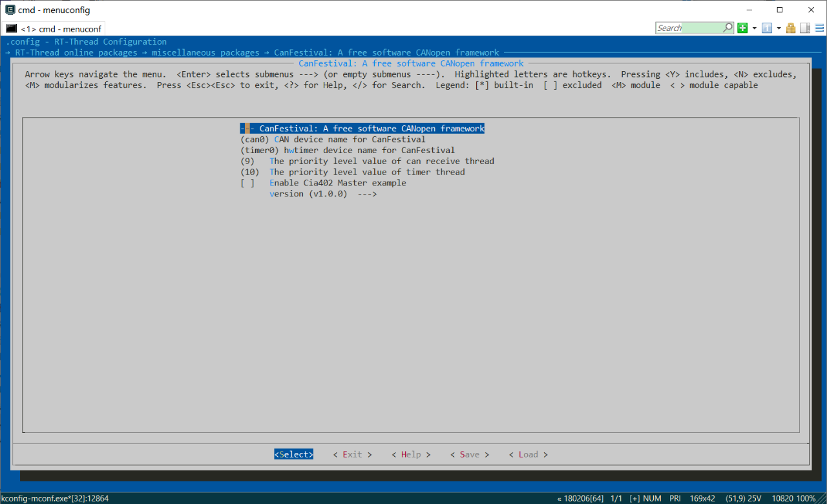Open the ConEmu hamburger menu icon
The image size is (827, 504).
(819, 28)
